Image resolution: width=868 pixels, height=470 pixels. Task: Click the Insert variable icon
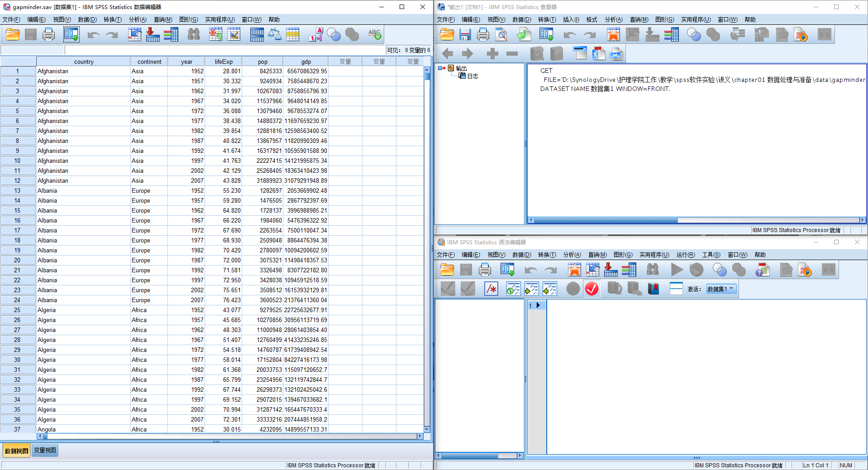234,34
